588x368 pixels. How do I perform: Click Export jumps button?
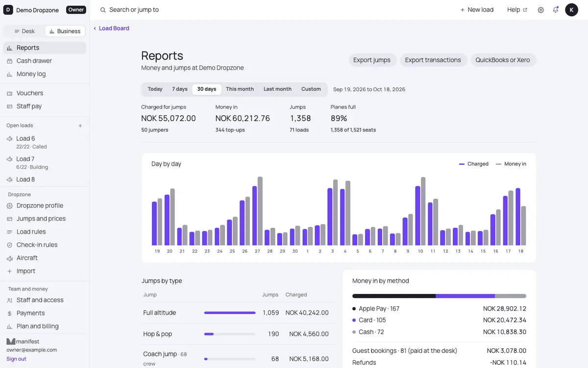point(372,60)
